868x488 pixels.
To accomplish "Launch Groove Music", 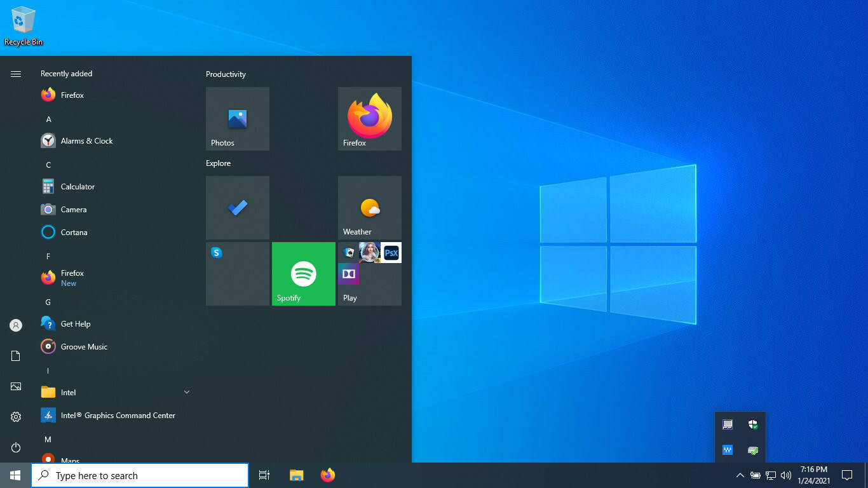I will [x=116, y=347].
